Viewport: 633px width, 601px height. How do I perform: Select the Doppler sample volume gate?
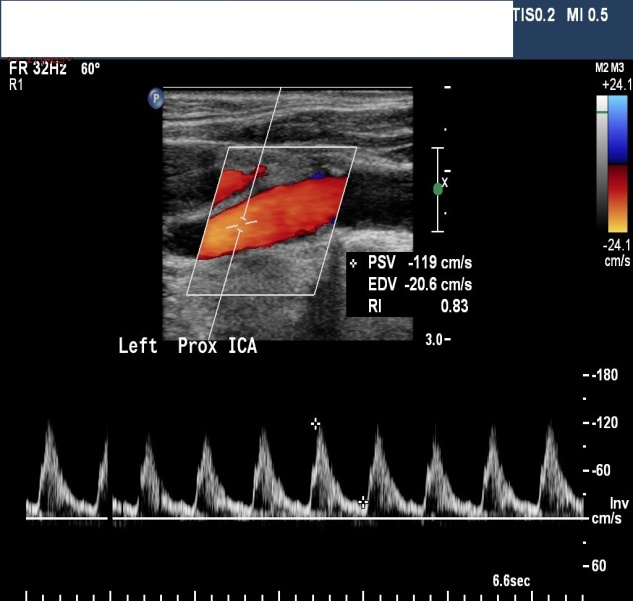click(x=241, y=224)
